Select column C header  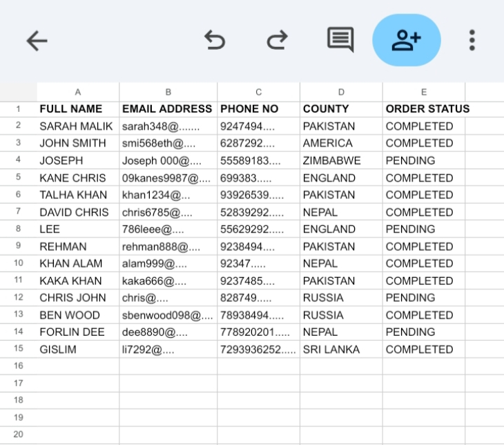point(258,92)
